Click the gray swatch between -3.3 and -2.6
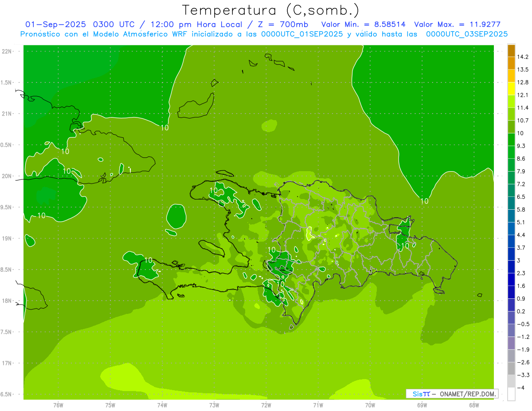The height and width of the screenshot is (411, 532). pos(511,368)
